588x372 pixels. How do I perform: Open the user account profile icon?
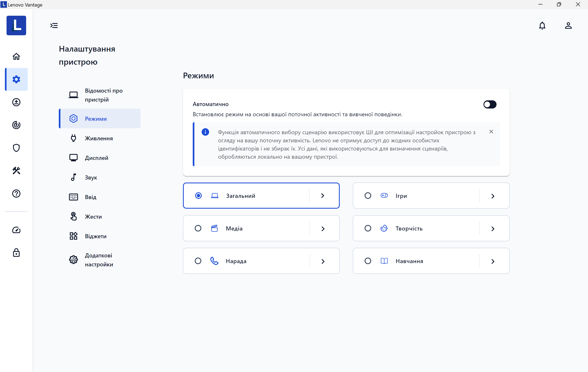pos(568,26)
